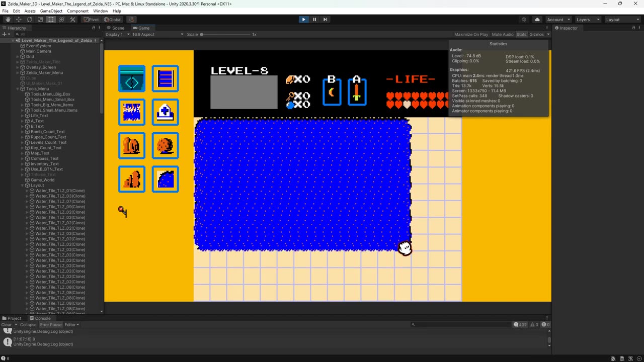Select the blue water corner tile icon
Screen dimensions: 644x362
coord(166,179)
